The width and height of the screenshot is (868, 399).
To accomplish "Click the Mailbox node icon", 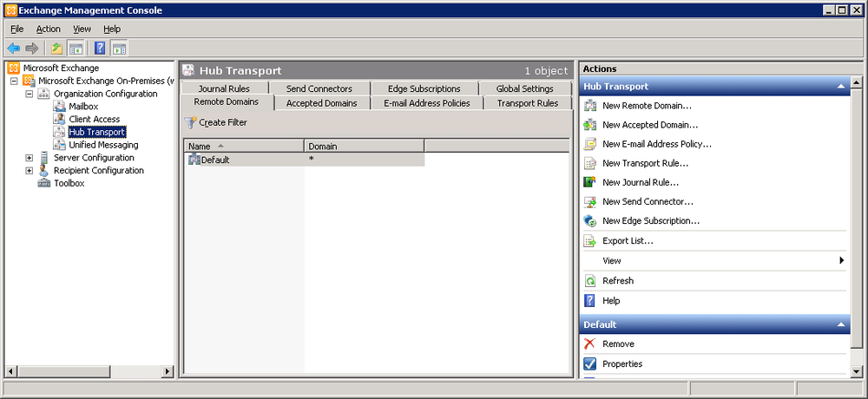I will coord(59,106).
